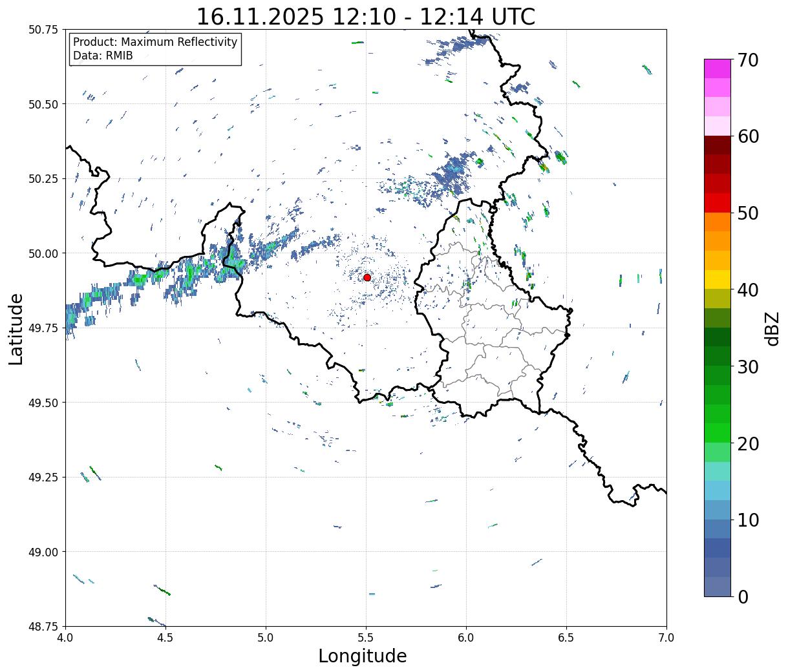Click the longitude tick label '6.5'
The width and height of the screenshot is (788, 672).
point(566,638)
